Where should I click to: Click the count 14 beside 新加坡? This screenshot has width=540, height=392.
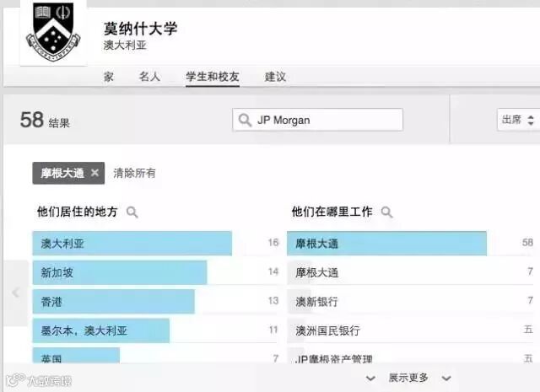click(273, 272)
